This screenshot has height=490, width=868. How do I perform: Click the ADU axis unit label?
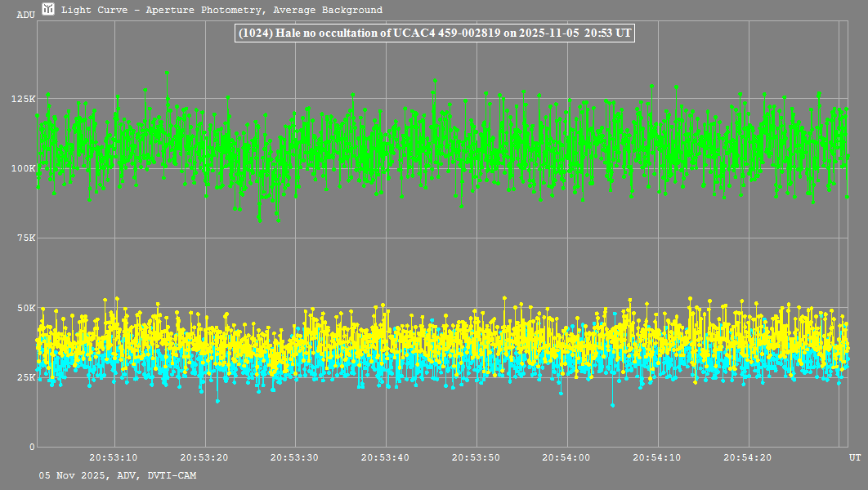25,15
